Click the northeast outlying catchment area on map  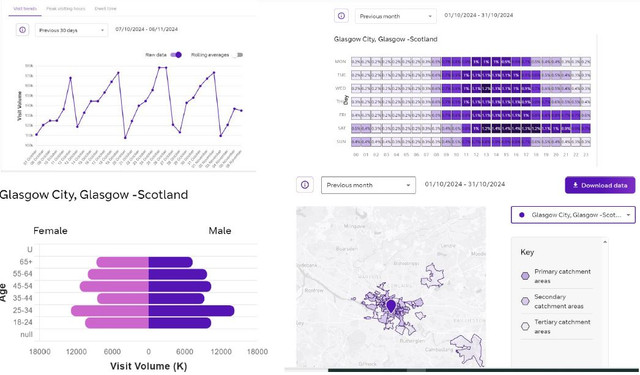(433, 275)
